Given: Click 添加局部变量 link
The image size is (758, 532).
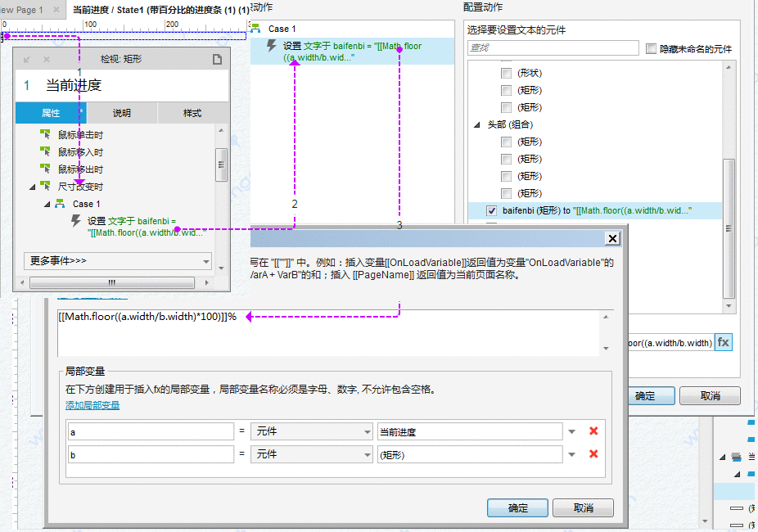Looking at the screenshot, I should (92, 405).
